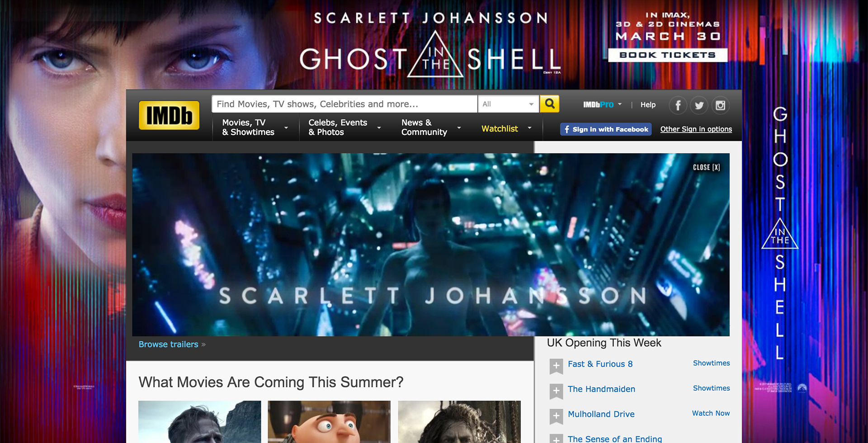Open the long-haired man movie thumbnail
This screenshot has width=868, height=443.
[459, 422]
